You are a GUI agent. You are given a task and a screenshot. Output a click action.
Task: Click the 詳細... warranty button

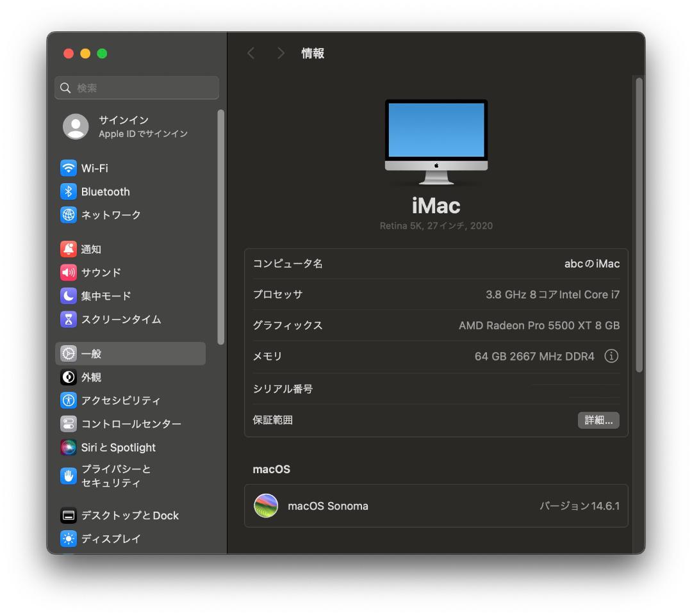click(x=598, y=420)
